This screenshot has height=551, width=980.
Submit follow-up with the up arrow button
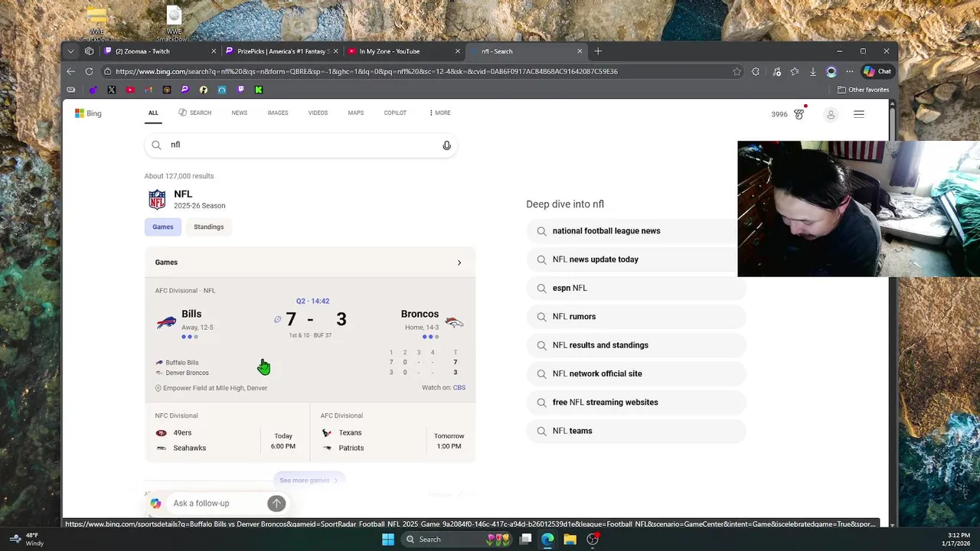276,503
